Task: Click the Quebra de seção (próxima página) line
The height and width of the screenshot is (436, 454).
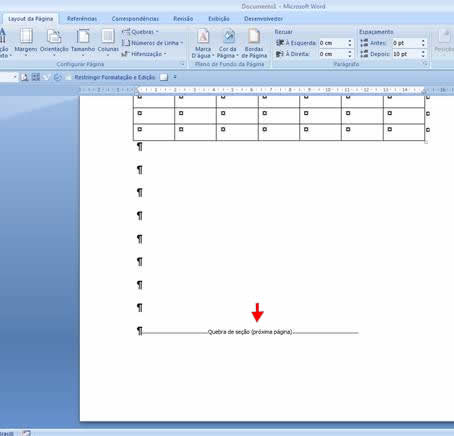Action: point(250,332)
